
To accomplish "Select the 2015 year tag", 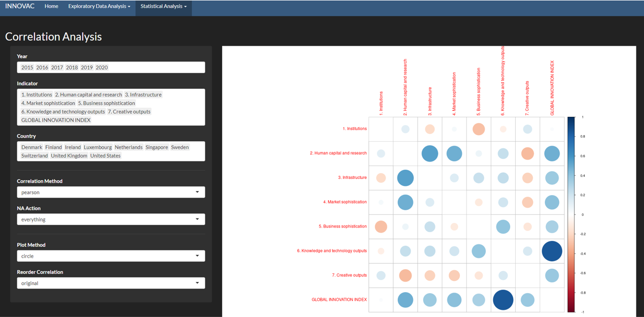I will tap(27, 68).
